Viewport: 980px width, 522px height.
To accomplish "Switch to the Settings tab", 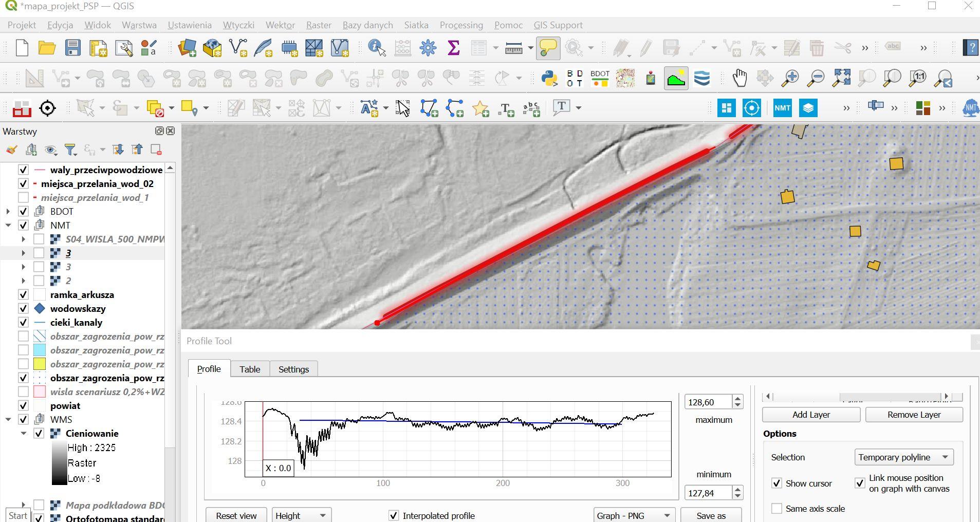I will click(293, 369).
